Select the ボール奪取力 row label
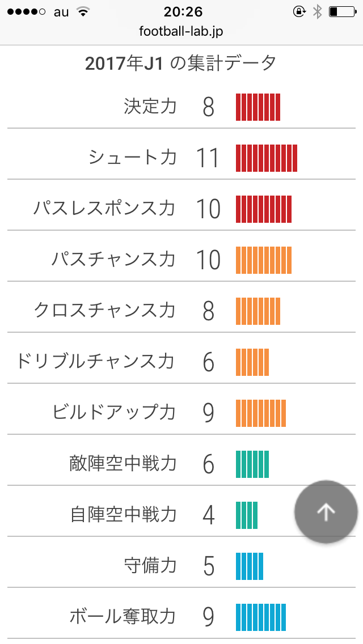 click(123, 616)
